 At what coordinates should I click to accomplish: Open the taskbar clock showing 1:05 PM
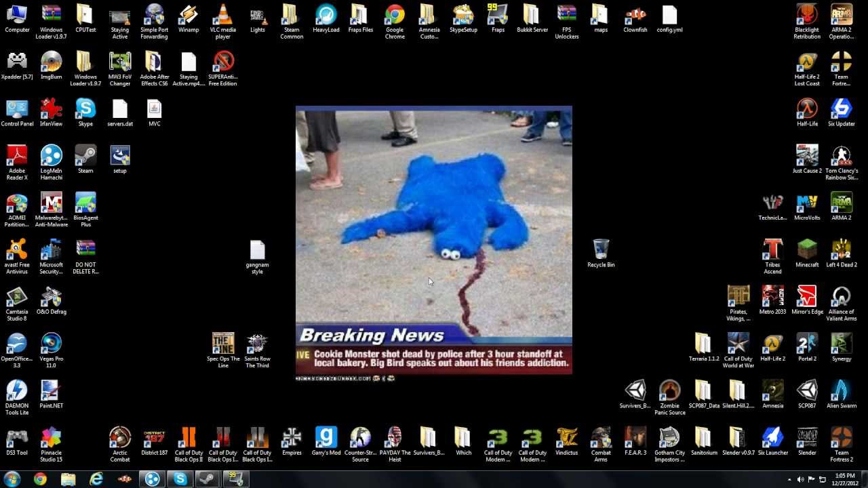tap(845, 479)
